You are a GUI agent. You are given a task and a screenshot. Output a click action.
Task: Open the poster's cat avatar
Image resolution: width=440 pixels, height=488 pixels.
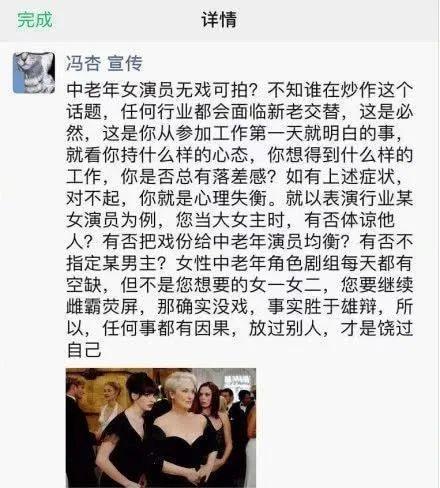34,72
